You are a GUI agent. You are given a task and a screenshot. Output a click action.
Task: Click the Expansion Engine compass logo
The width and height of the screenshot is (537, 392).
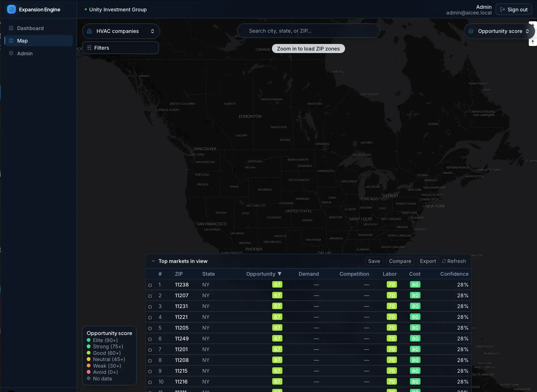click(11, 9)
